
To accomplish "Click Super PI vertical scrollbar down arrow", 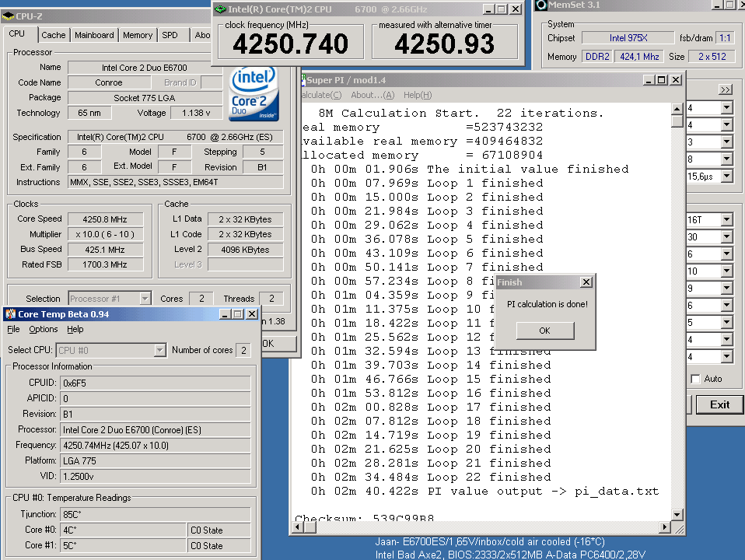I will (x=677, y=514).
